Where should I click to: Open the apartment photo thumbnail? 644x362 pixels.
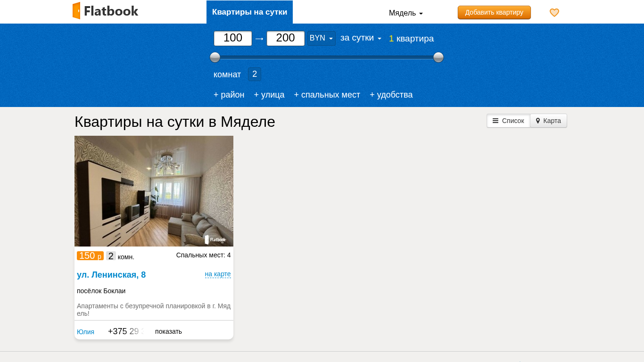(x=154, y=191)
